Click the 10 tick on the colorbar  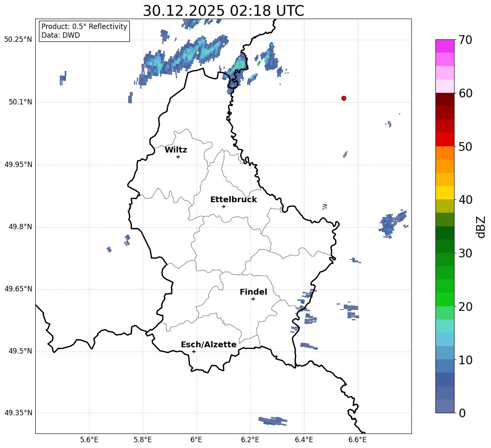pos(465,360)
